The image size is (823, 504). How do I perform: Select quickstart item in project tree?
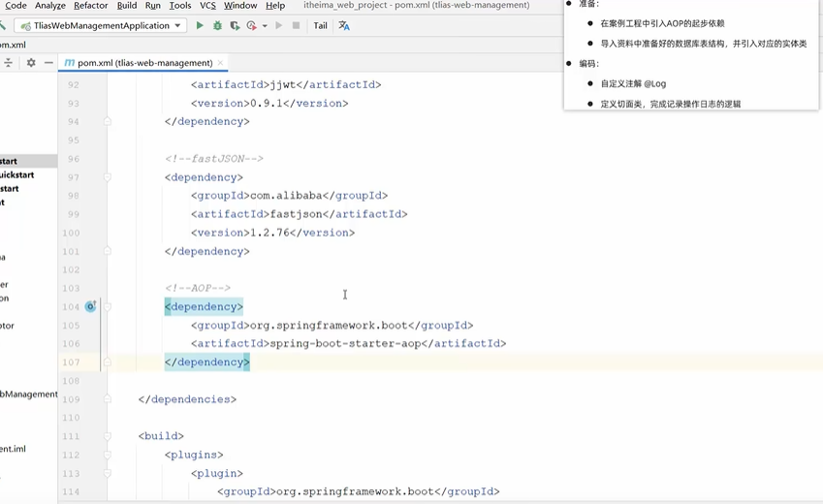pyautogui.click(x=16, y=174)
